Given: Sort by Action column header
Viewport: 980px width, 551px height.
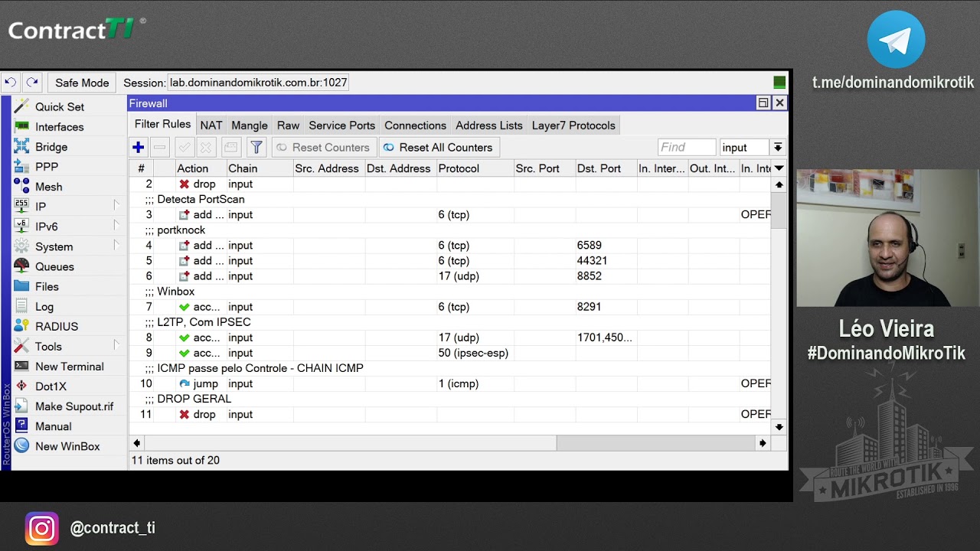Looking at the screenshot, I should click(201, 168).
